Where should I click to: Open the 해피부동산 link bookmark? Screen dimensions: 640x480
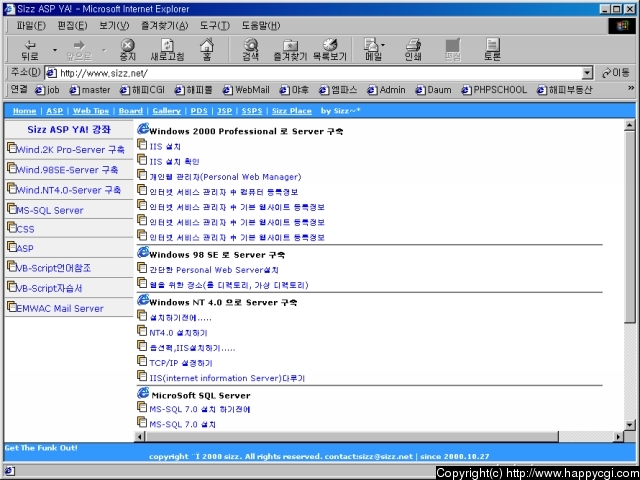pyautogui.click(x=564, y=90)
